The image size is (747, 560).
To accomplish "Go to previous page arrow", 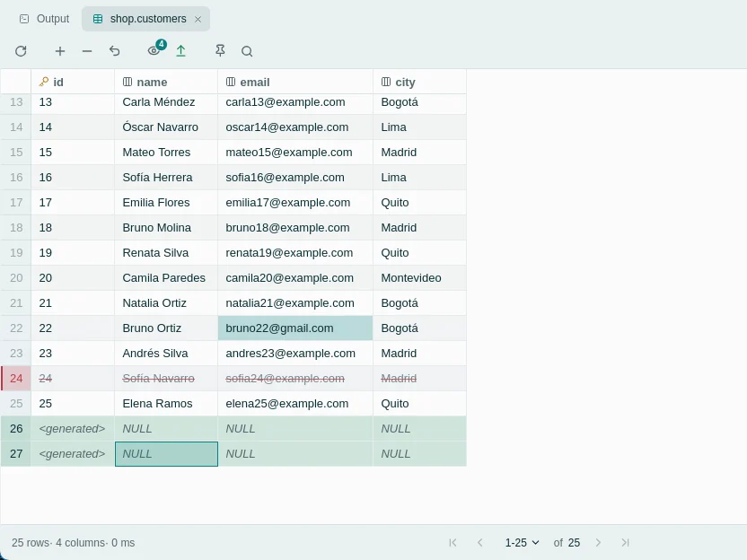I will [x=480, y=542].
